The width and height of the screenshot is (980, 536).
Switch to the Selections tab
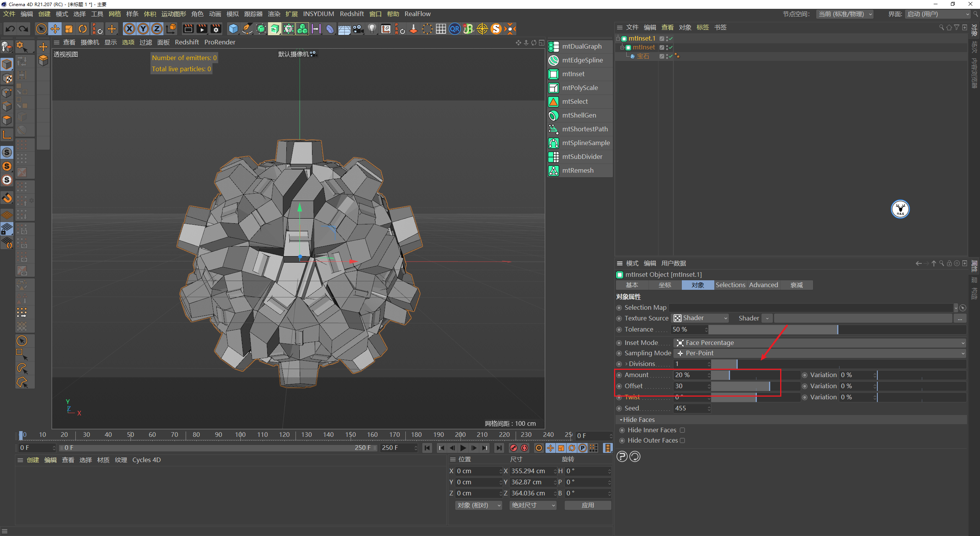730,285
